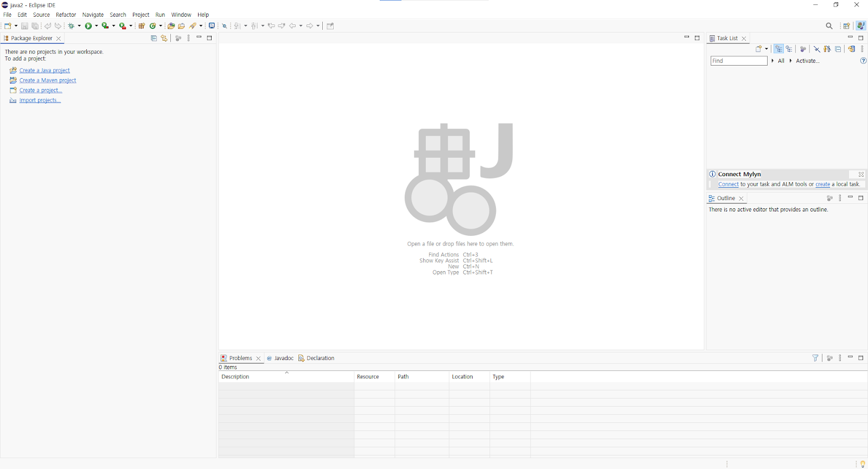Click the Open Task folder icon

(x=181, y=25)
